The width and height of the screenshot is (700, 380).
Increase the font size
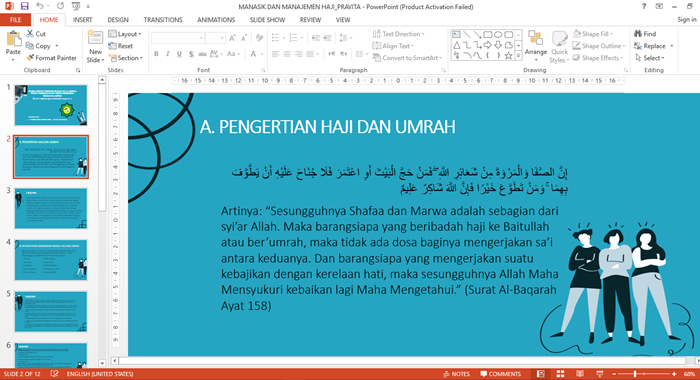point(232,38)
